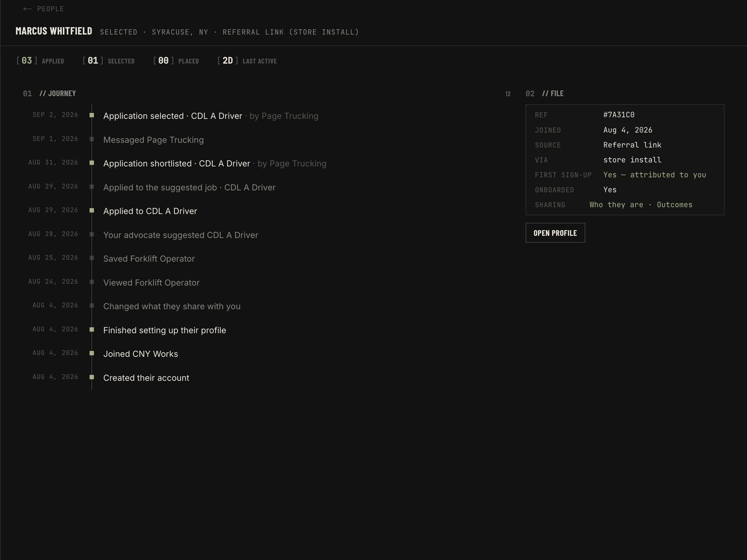The height and width of the screenshot is (560, 747).
Task: Click the source value 'Referral link'
Action: (x=632, y=145)
